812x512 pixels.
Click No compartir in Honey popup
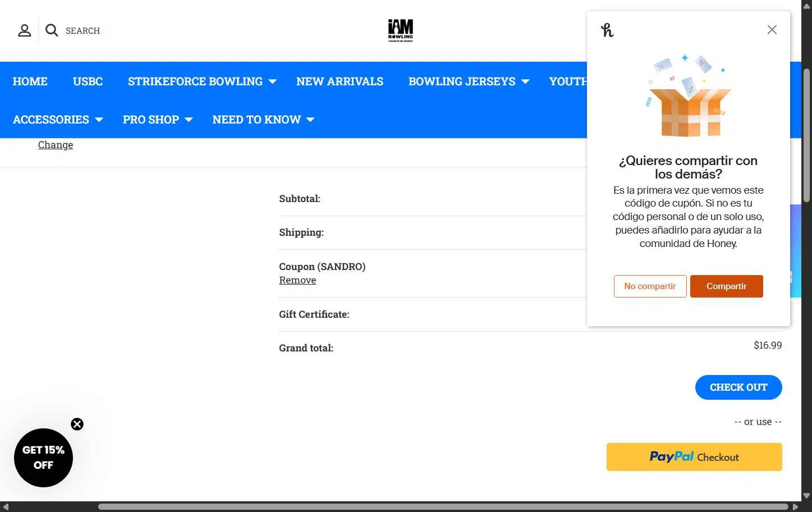[x=650, y=286]
